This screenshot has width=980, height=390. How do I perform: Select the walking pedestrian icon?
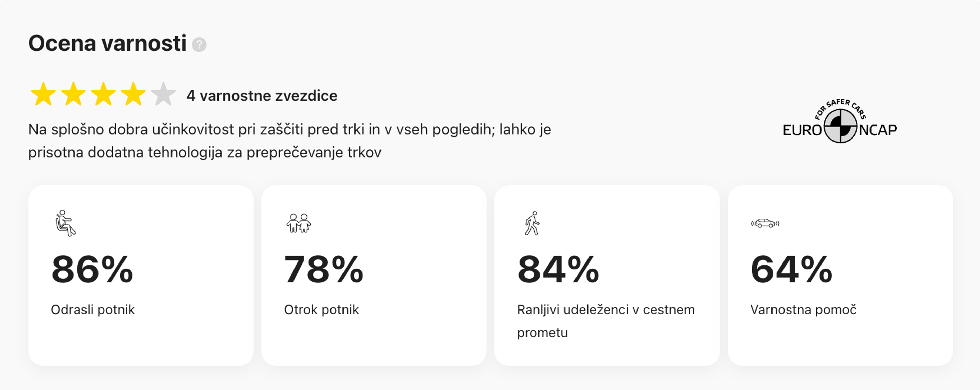532,223
